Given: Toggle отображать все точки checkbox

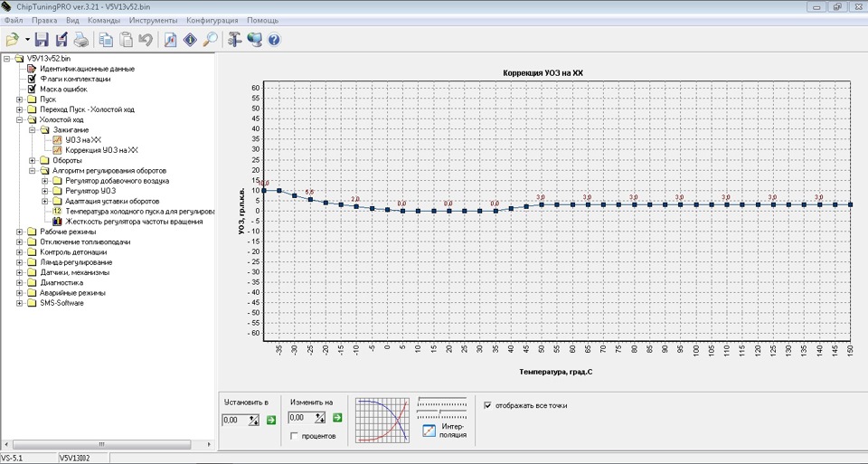Looking at the screenshot, I should click(489, 405).
